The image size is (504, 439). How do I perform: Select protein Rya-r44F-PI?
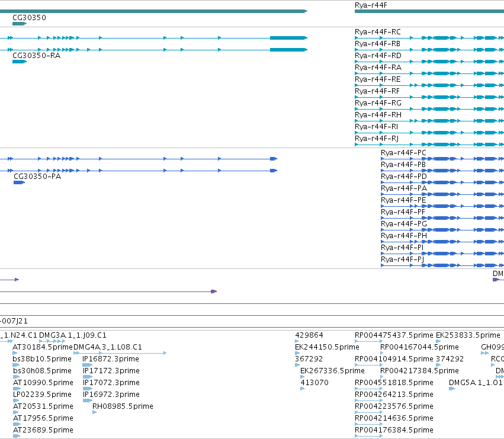(402, 248)
